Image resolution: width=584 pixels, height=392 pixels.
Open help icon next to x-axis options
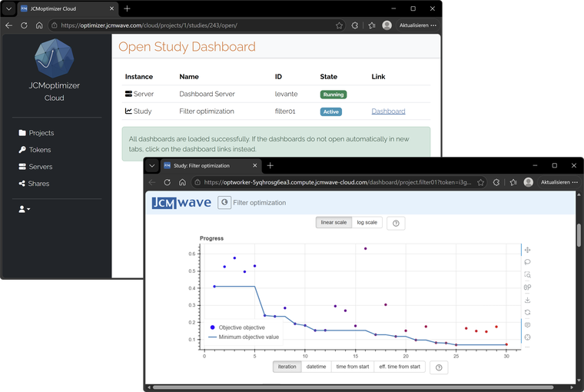click(x=439, y=367)
